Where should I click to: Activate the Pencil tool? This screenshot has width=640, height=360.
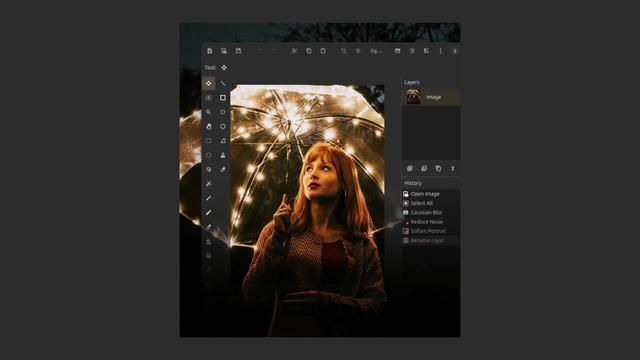click(209, 198)
